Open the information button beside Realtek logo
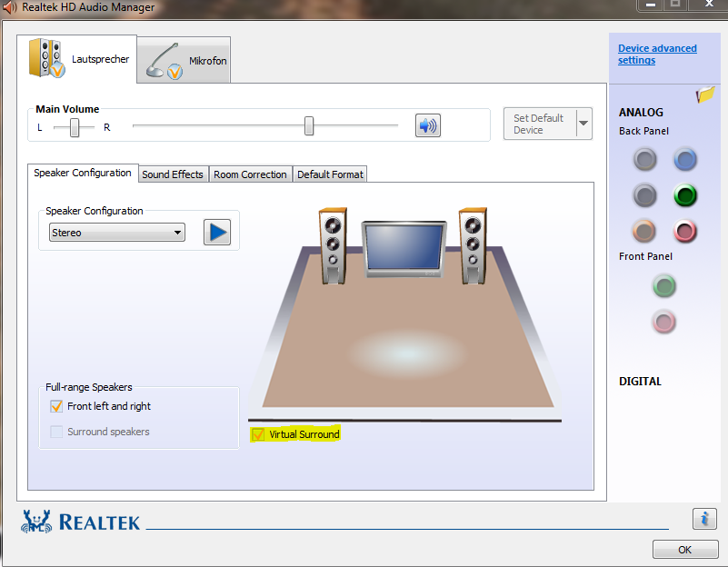This screenshot has width=728, height=567. coord(704,518)
